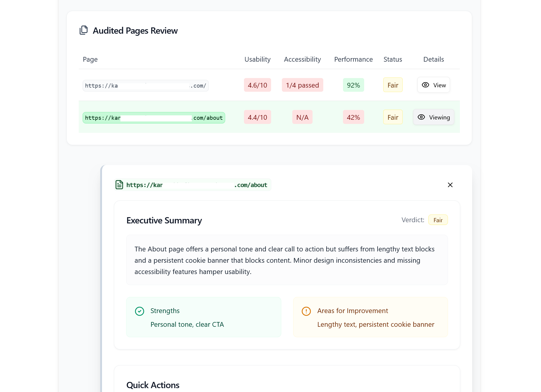The width and height of the screenshot is (541, 392).
Task: Click the 92% performance score badge
Action: 353,85
